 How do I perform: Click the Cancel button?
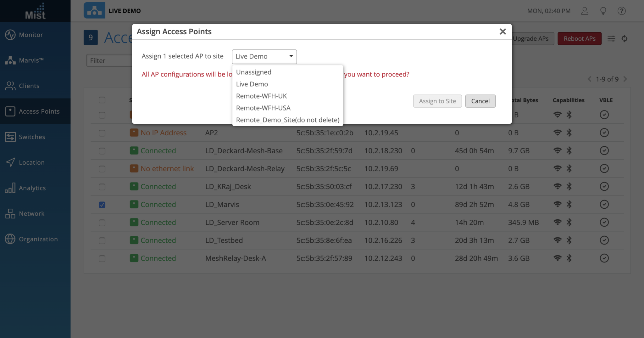(x=480, y=101)
